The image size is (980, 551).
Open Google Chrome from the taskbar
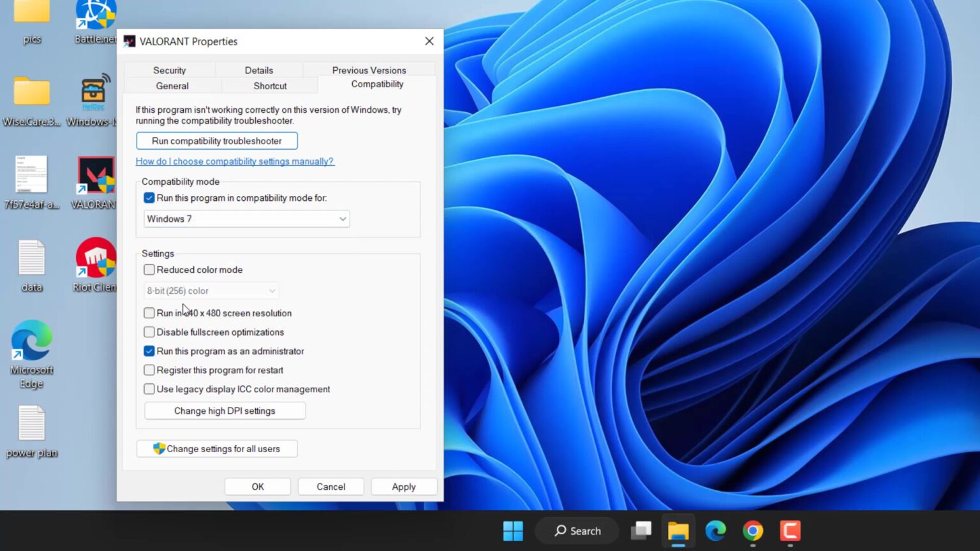click(x=752, y=531)
